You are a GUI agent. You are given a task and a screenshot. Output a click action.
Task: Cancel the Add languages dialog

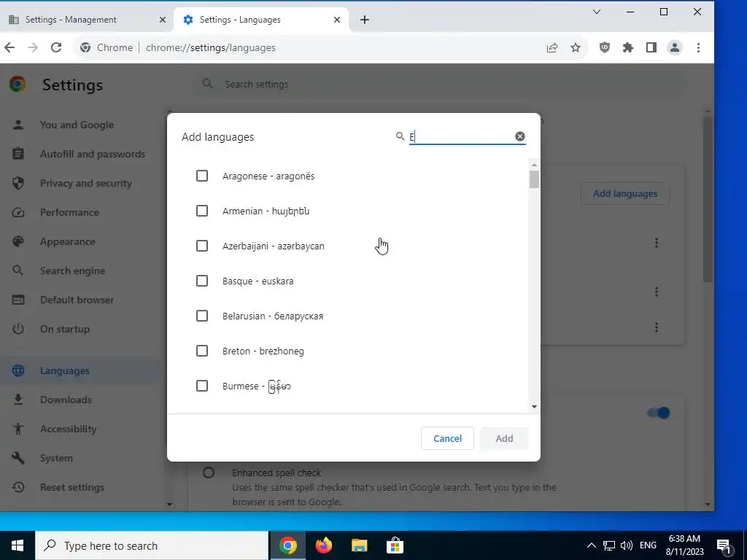(x=447, y=438)
